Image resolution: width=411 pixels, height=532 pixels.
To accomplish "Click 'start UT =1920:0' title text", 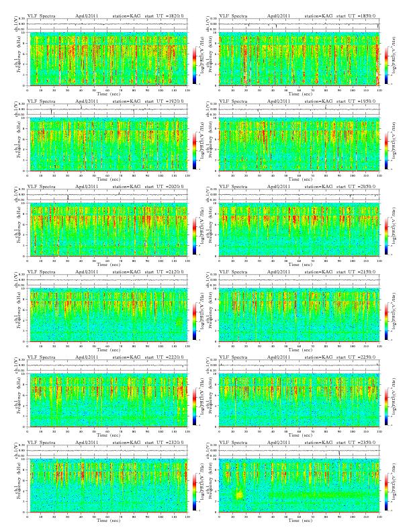I will pos(164,101).
